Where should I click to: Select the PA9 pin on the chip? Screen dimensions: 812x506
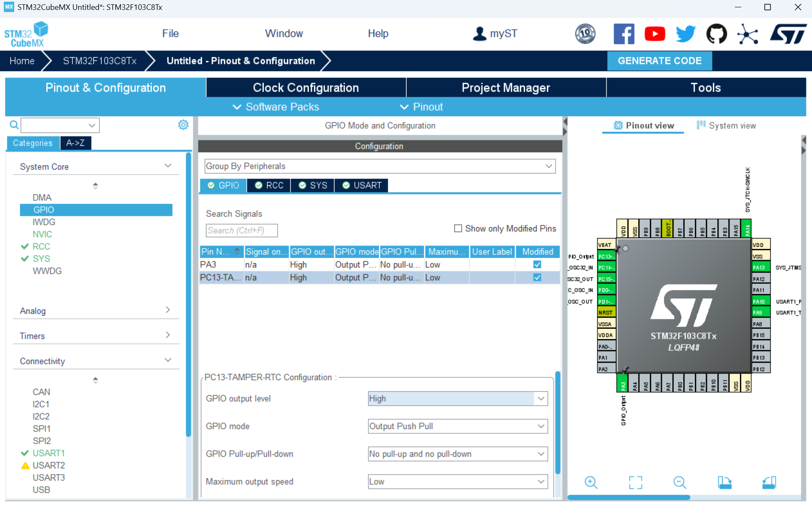[x=761, y=312]
